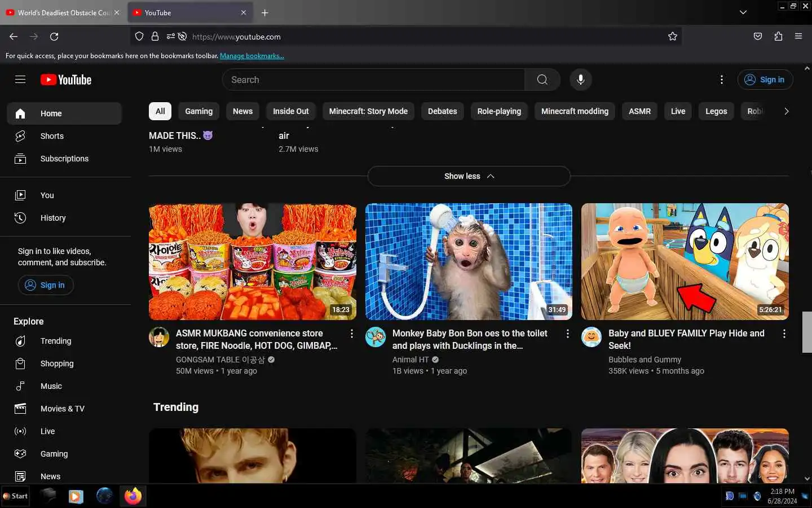Open Gaming under Explore
Image resolution: width=812 pixels, height=508 pixels.
pyautogui.click(x=64, y=454)
